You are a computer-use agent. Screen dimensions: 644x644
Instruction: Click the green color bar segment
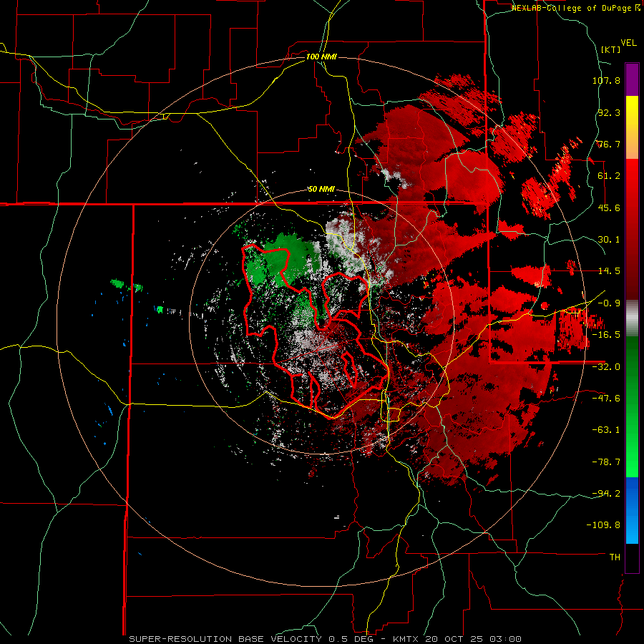(632, 406)
